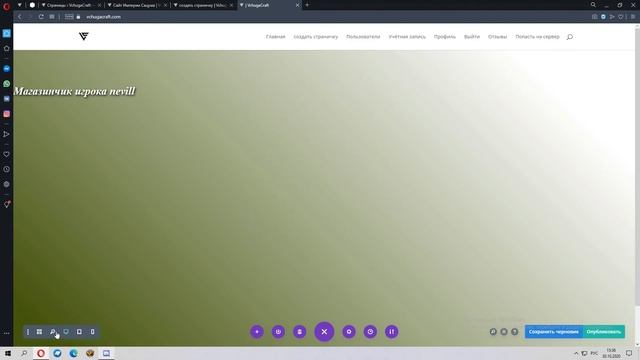Click the site header search magnifier

[x=570, y=37]
